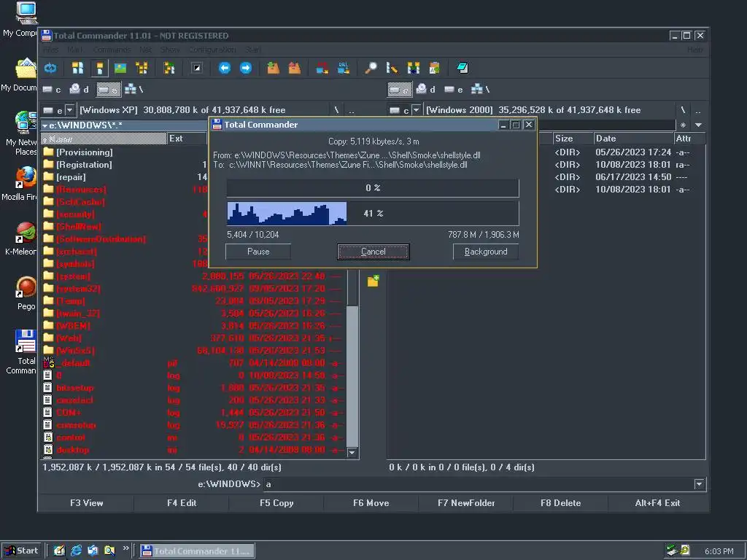Open the multi-rename tool icon
The width and height of the screenshot is (747, 560).
[392, 68]
